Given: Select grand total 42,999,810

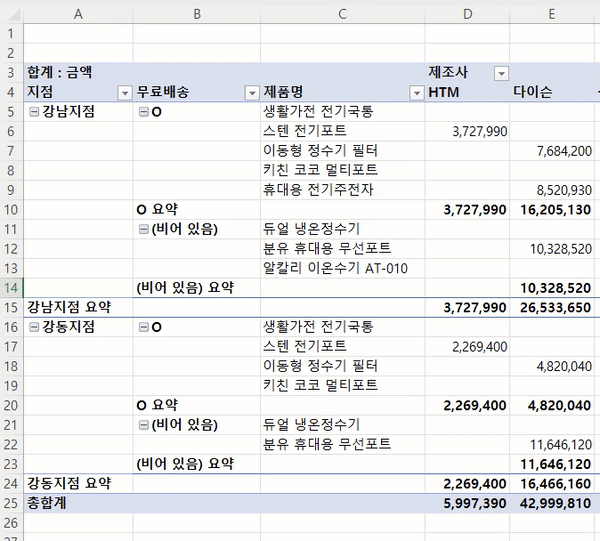Looking at the screenshot, I should (x=551, y=503).
